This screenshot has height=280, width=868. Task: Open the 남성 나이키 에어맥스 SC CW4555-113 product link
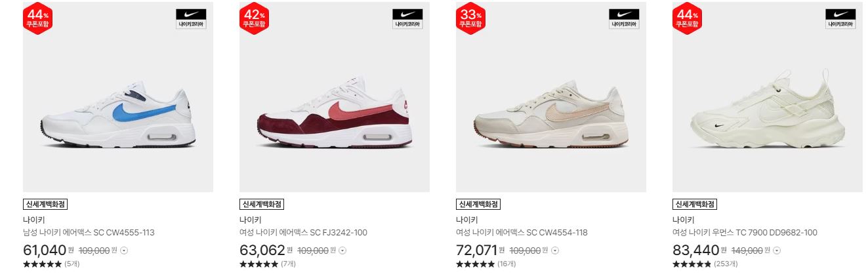tap(89, 233)
